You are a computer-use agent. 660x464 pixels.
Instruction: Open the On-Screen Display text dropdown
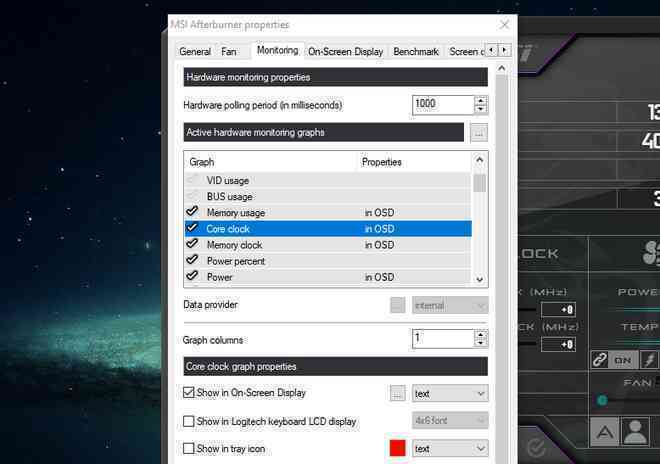coord(450,393)
